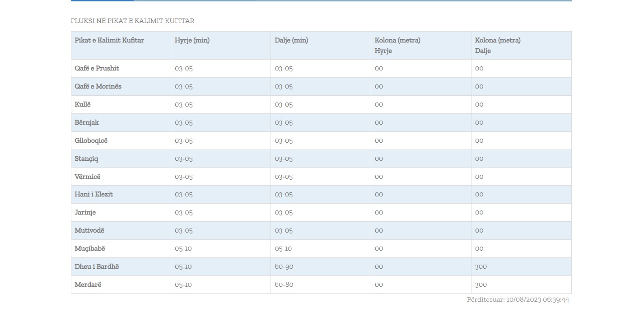Click Muçibabë exit time 05-10
Screen dimensions: 644x322
click(283, 248)
